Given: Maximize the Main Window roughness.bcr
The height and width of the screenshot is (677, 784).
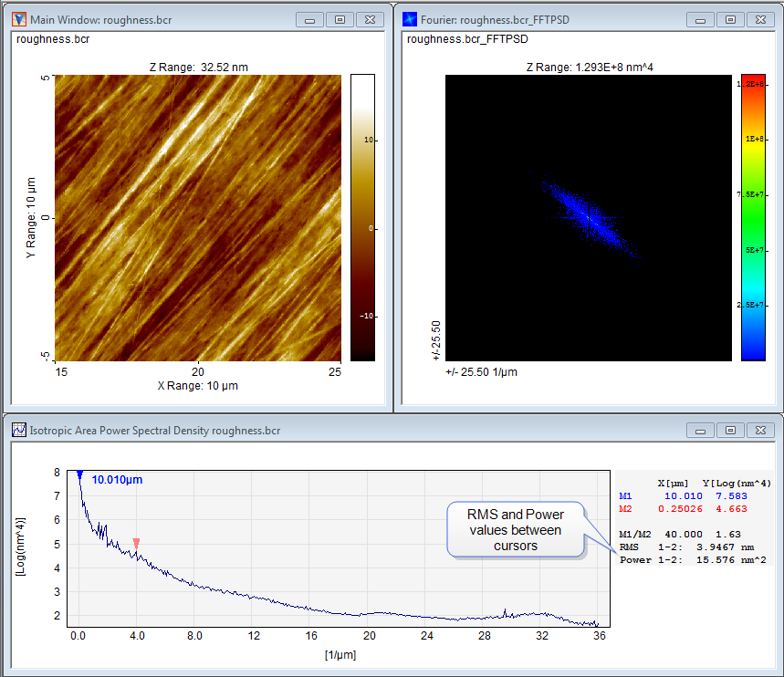Looking at the screenshot, I should [x=340, y=20].
